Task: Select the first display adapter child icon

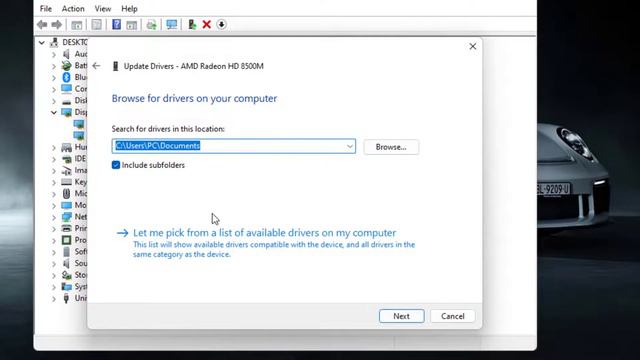Action: [x=79, y=124]
